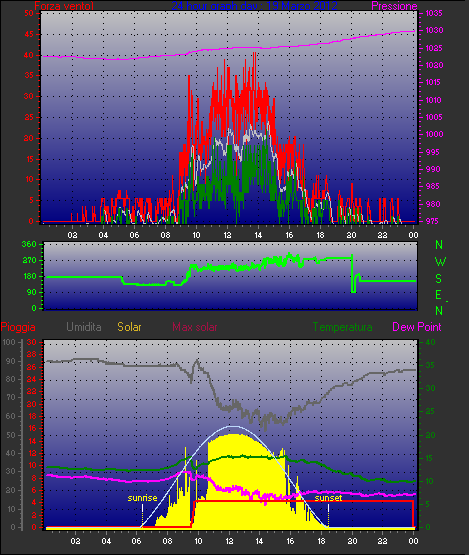Click the sunset marker on solar graph

(x=328, y=498)
